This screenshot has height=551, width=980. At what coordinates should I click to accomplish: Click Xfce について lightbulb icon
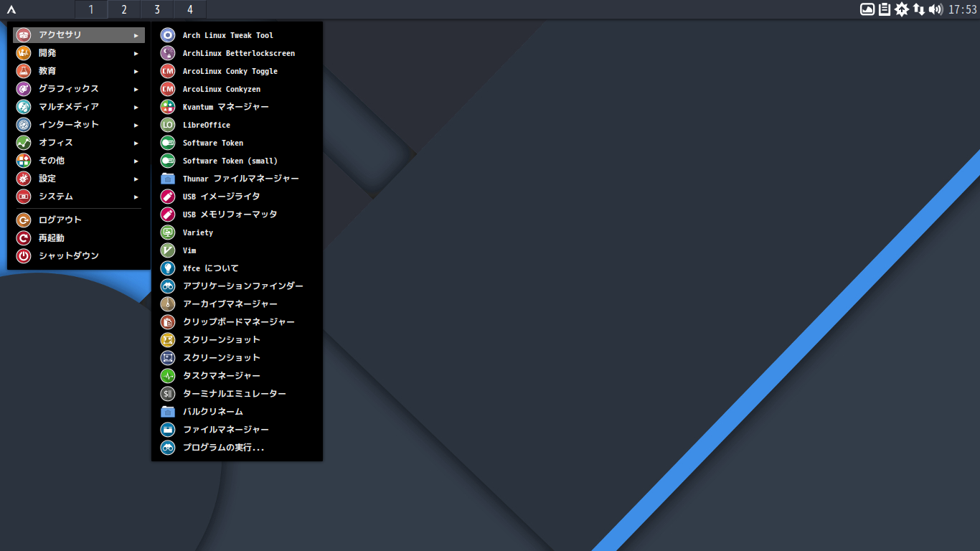pyautogui.click(x=167, y=268)
